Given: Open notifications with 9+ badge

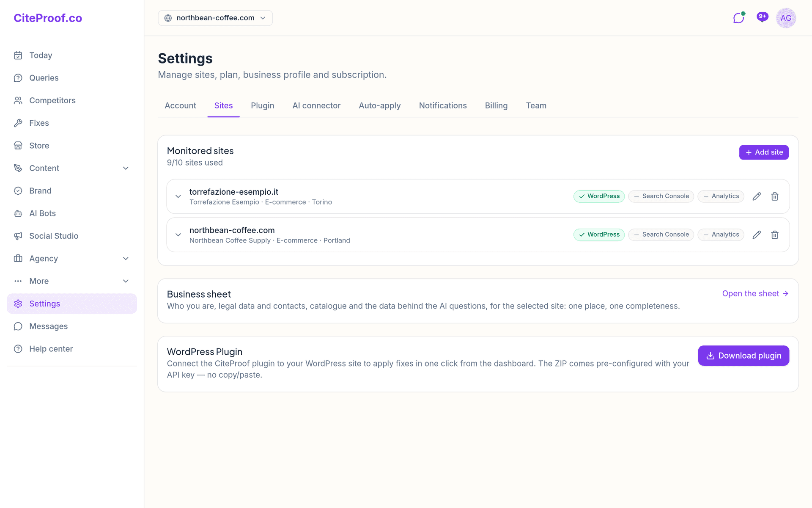Looking at the screenshot, I should 762,18.
